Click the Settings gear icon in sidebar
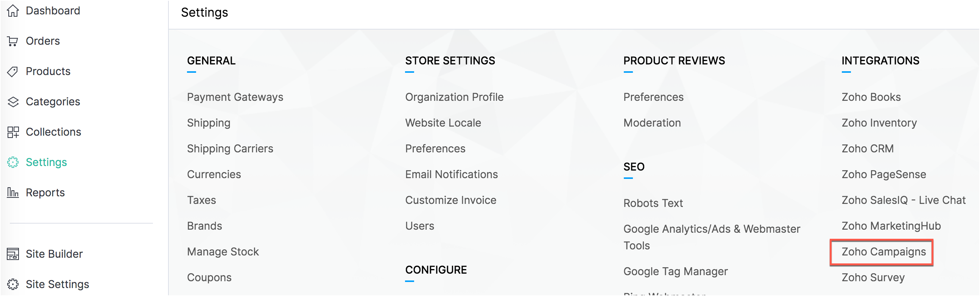 tap(13, 162)
